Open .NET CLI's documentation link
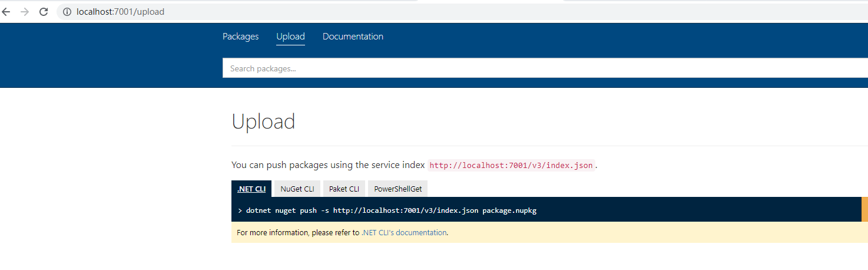This screenshot has height=270, width=868. (x=404, y=233)
